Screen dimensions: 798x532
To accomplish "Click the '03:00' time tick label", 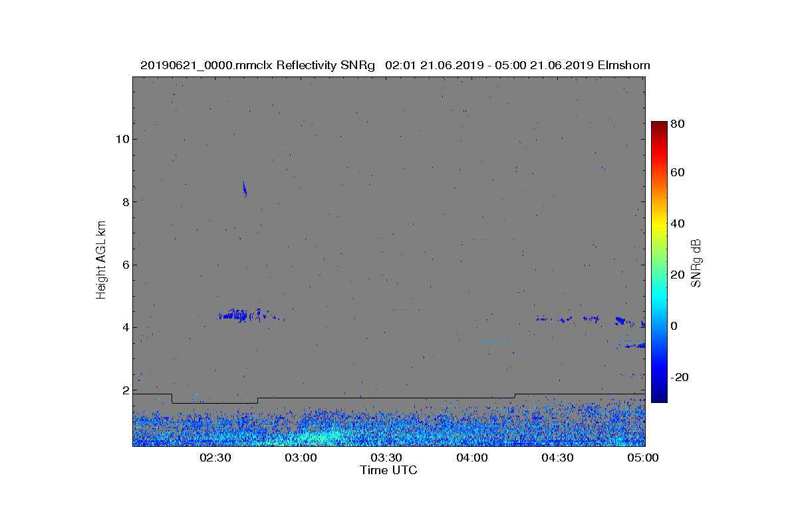I will click(x=301, y=458).
